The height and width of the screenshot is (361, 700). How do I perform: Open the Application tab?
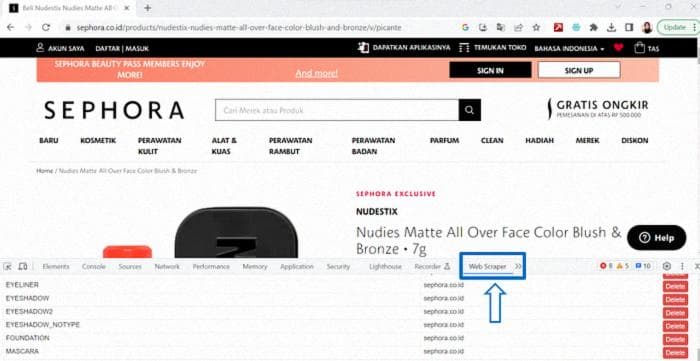click(297, 267)
